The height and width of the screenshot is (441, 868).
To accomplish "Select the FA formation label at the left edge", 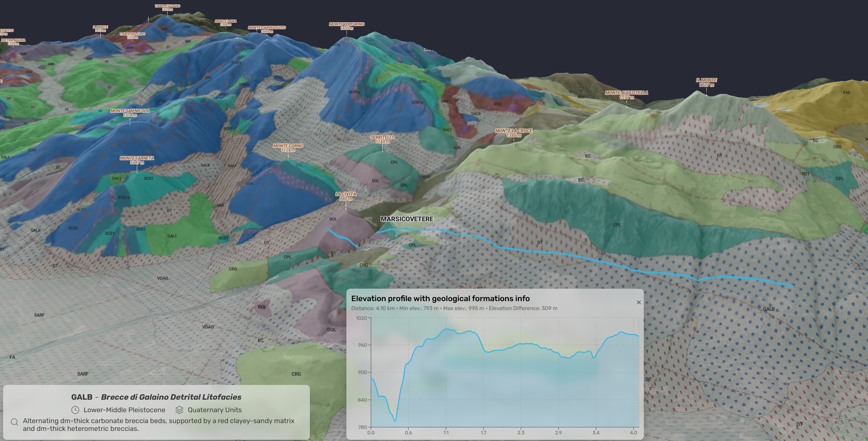I will 12,357.
